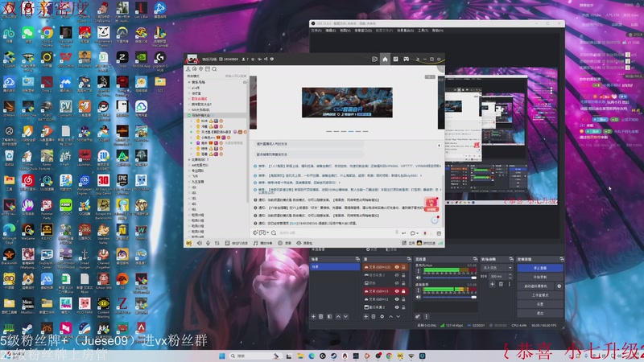Screen dimensions: 644x362
Task: Click OBS 退出 button
Action: coord(539,313)
